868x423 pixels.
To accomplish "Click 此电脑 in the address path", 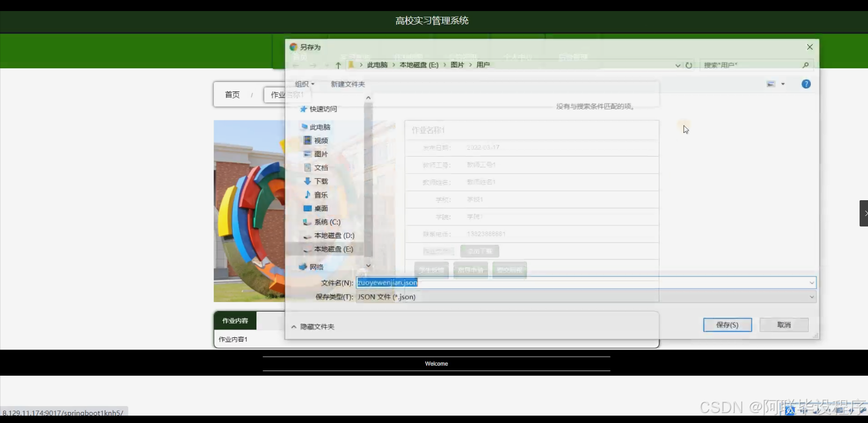I will coord(377,65).
